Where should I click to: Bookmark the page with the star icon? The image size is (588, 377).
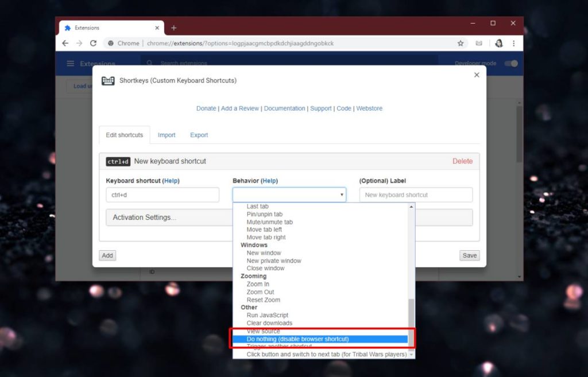click(461, 43)
